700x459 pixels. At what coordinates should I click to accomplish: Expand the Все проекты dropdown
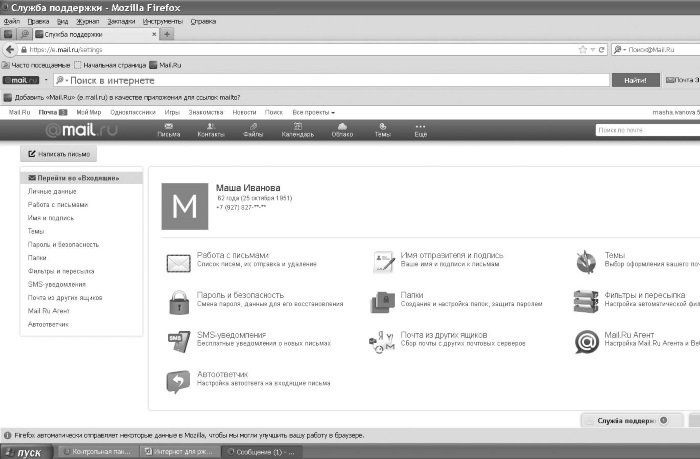pos(313,113)
